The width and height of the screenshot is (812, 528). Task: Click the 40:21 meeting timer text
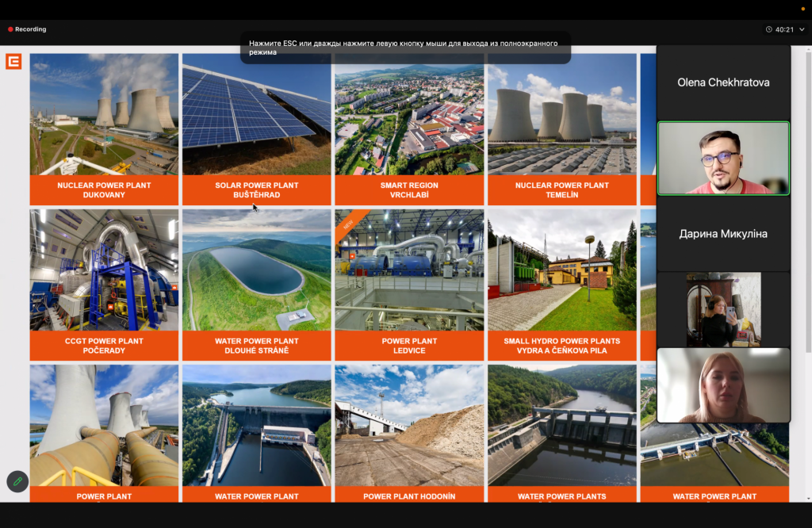click(x=784, y=29)
